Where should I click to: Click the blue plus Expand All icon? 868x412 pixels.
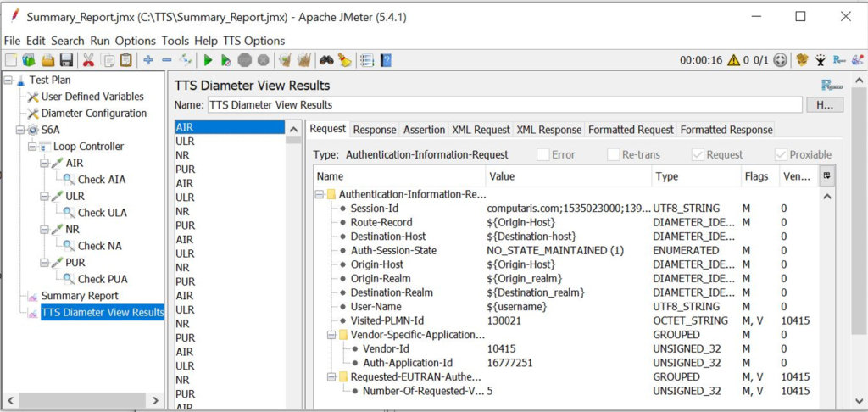tap(147, 60)
